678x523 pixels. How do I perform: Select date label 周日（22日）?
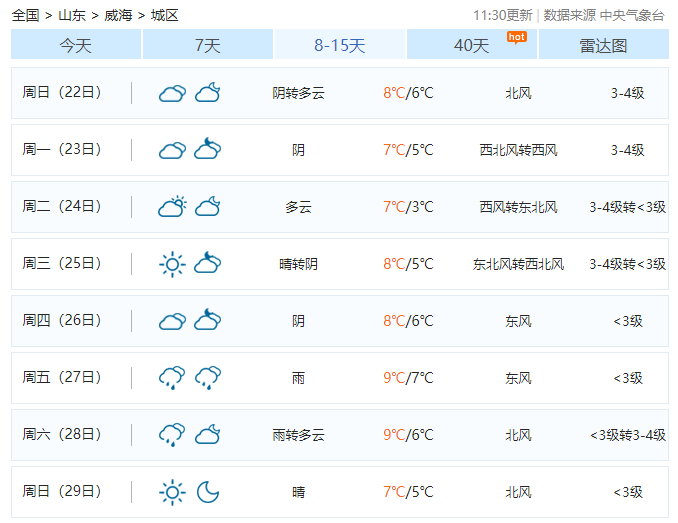point(62,92)
